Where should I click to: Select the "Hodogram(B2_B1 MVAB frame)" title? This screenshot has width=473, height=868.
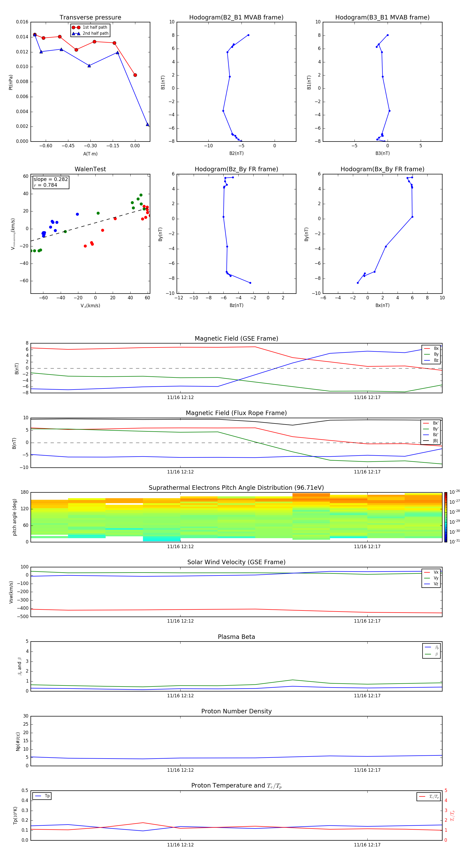click(236, 18)
